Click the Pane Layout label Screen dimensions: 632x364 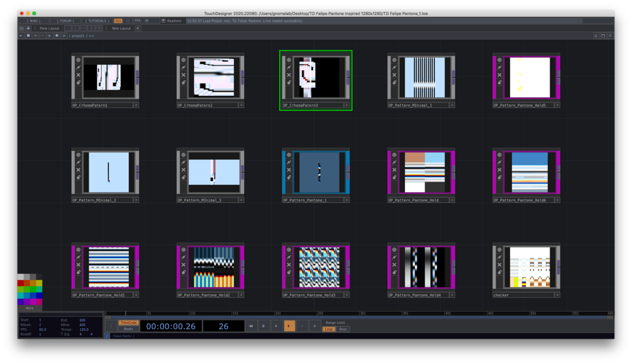(49, 28)
